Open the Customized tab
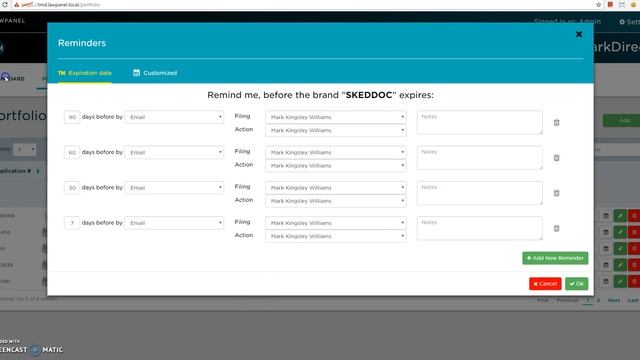This screenshot has height=360, width=640. tap(155, 73)
